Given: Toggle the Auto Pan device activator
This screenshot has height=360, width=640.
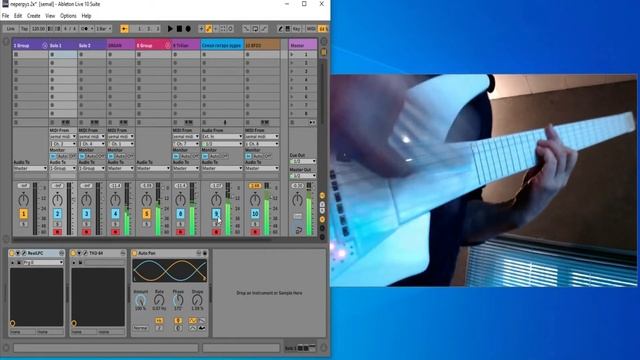Looking at the screenshot, I should [x=134, y=253].
